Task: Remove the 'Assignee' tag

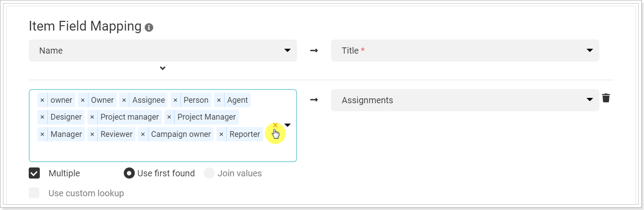Action: tap(124, 100)
